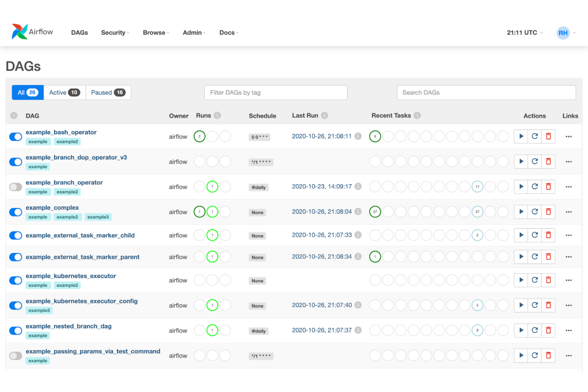Open the example_kubernetes_executor_config DAG link
This screenshot has width=588, height=392.
tap(81, 301)
